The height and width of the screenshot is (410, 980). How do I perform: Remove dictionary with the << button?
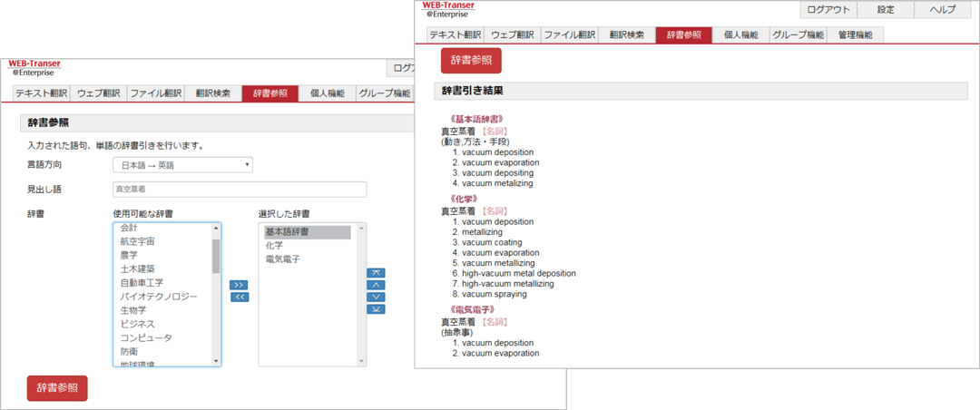[240, 297]
